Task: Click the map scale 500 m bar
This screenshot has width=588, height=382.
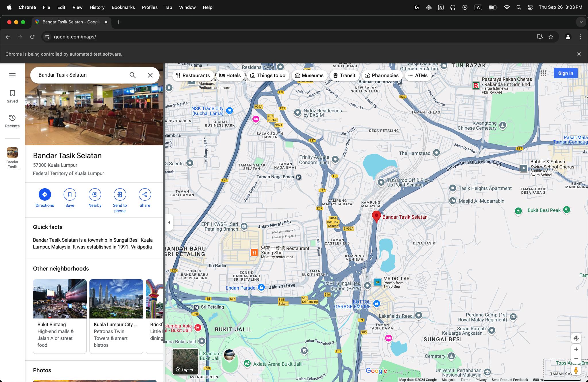Action: (557, 380)
